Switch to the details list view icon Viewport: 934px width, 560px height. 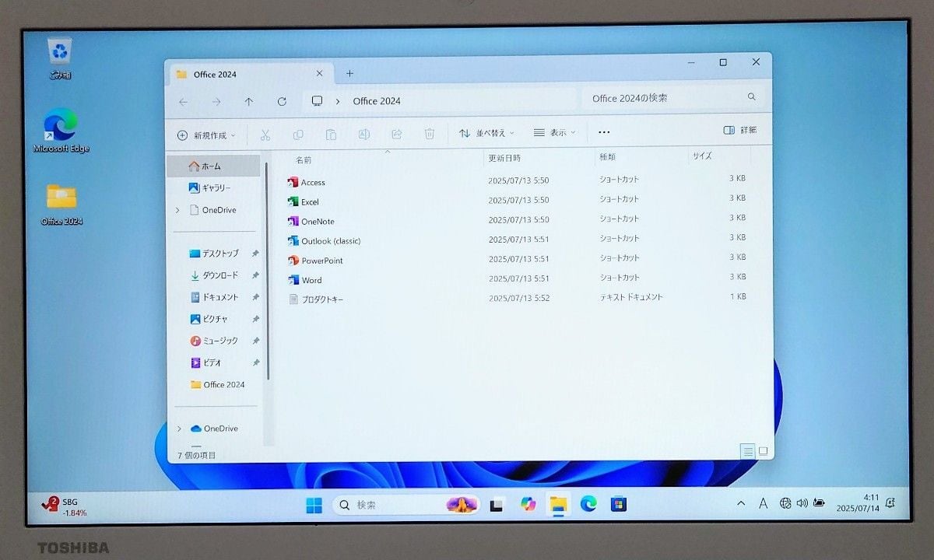tap(748, 451)
